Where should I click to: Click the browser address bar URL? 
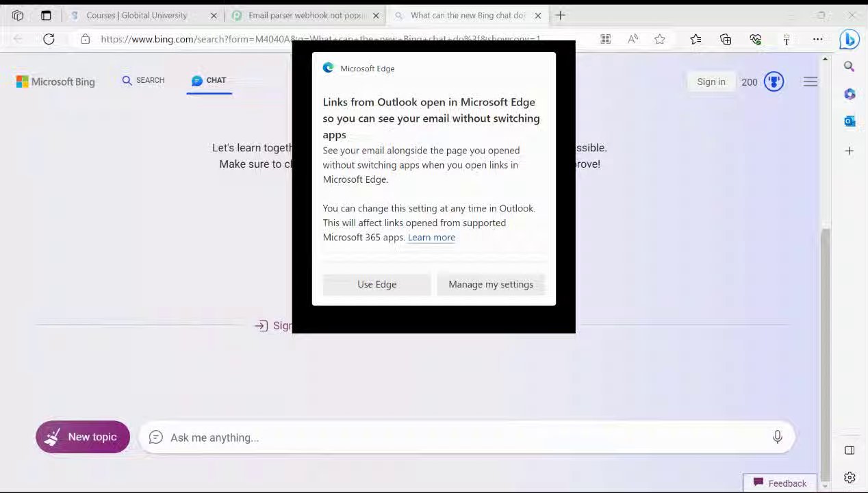pos(320,39)
